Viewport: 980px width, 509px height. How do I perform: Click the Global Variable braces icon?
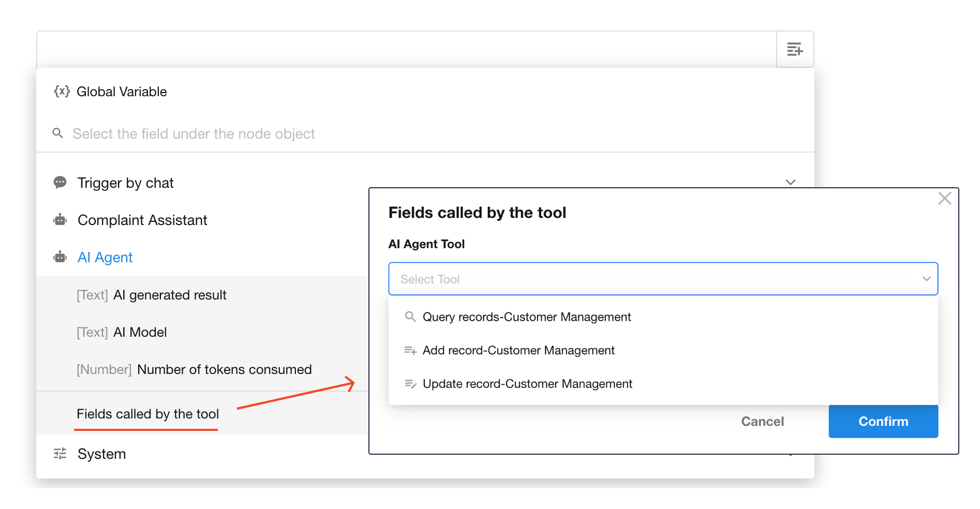[62, 92]
